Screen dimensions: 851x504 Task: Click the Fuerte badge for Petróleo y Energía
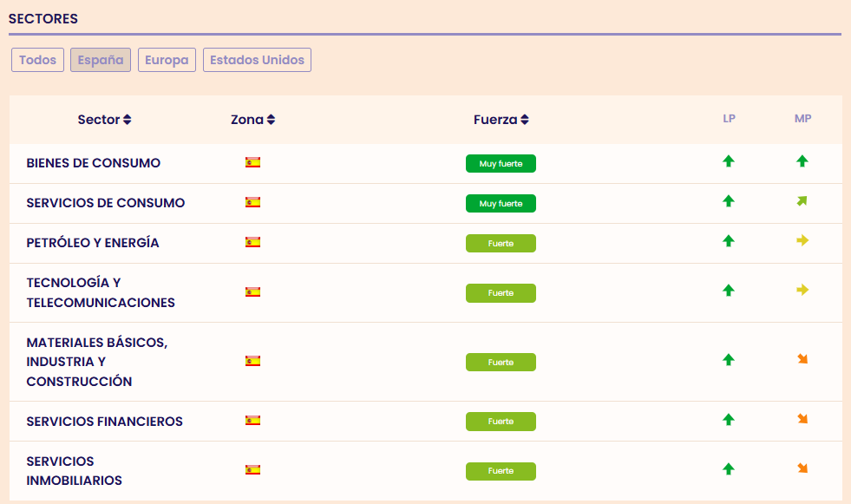click(501, 244)
